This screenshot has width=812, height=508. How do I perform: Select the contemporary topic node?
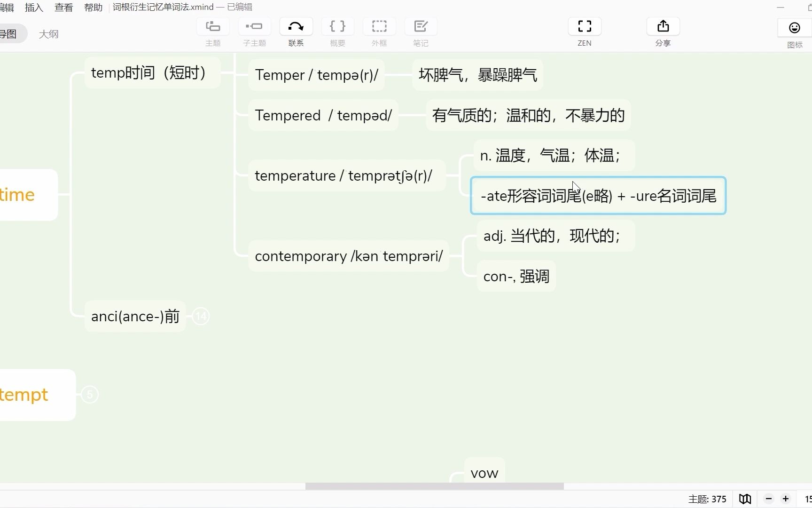coord(349,256)
